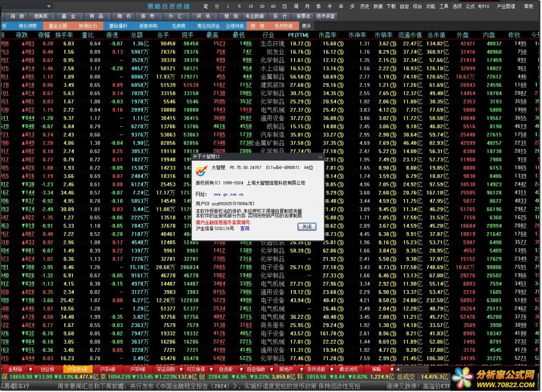Click circled-3 icon beside PE 58.39
Viewport: 542px width, 392px height.
coord(308,250)
